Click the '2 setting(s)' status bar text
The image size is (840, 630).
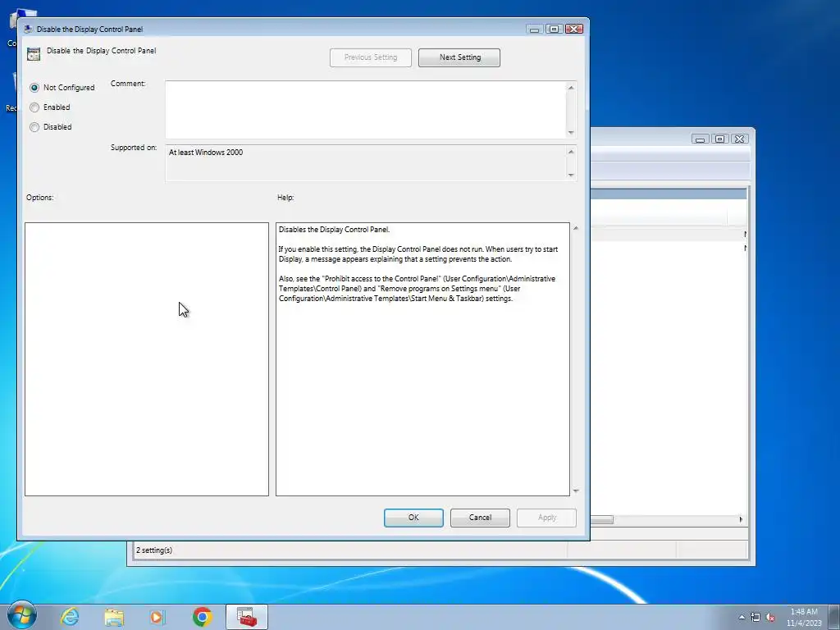(154, 550)
